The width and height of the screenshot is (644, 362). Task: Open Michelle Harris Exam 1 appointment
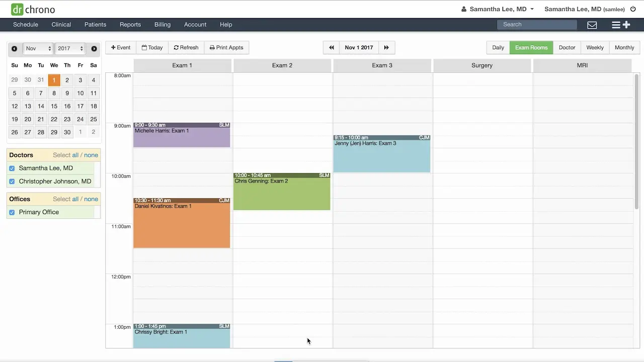click(182, 135)
